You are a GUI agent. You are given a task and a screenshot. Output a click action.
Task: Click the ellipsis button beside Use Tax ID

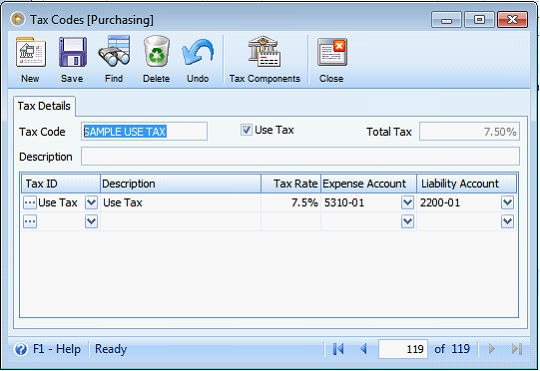coord(30,203)
